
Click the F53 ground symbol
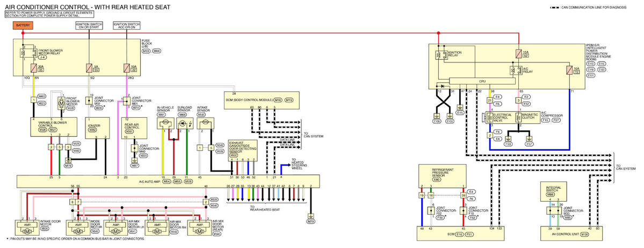pyautogui.click(x=509, y=139)
